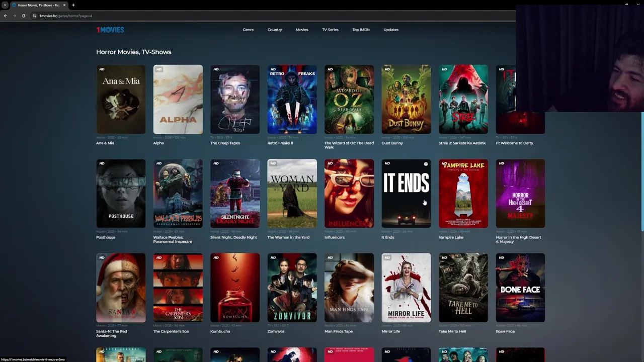Click the 'Influencers' title link

coord(335,237)
